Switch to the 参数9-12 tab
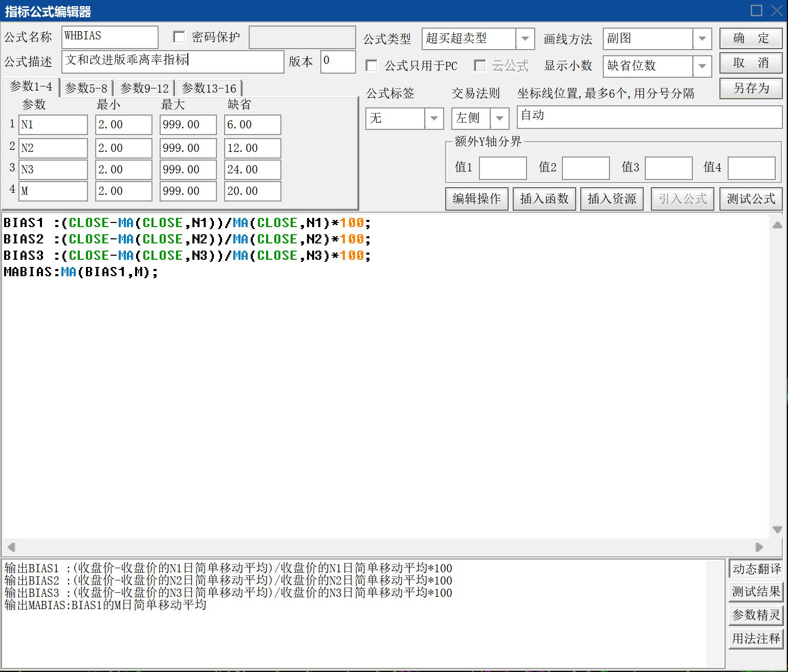788x672 pixels. (144, 88)
